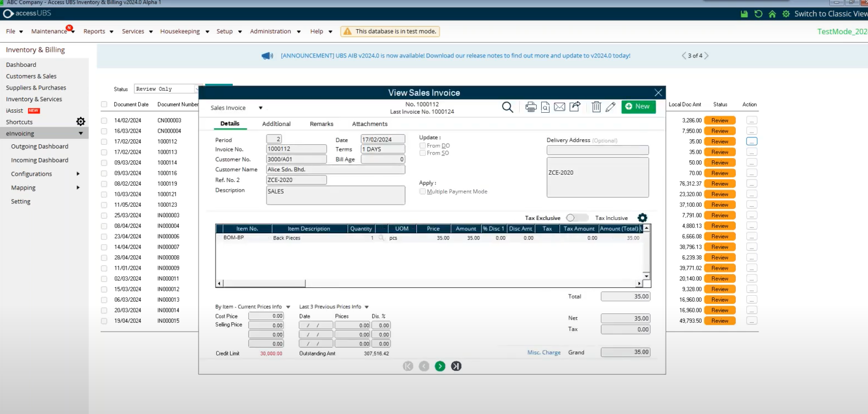Click the green New button
Viewport: 868px width, 414px height.
639,107
